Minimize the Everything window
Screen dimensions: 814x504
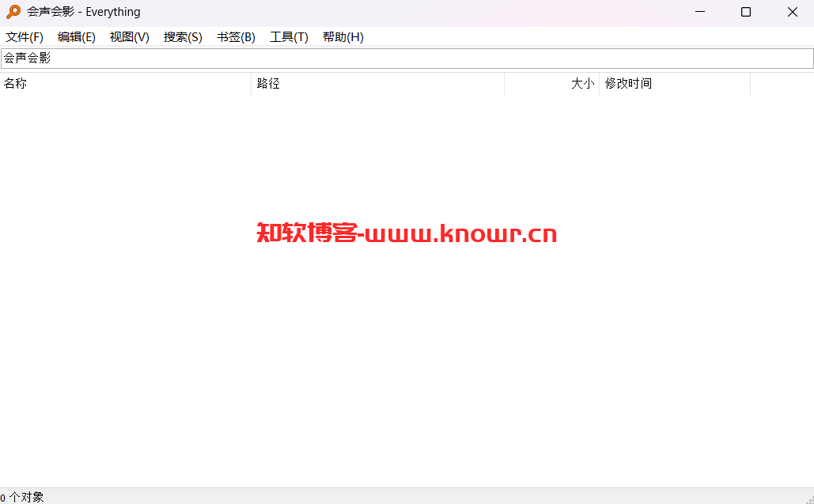click(700, 12)
